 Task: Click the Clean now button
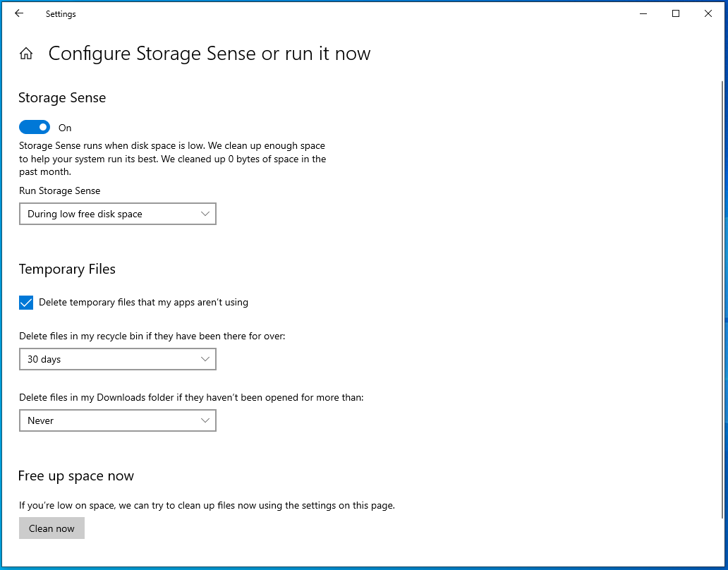[51, 528]
